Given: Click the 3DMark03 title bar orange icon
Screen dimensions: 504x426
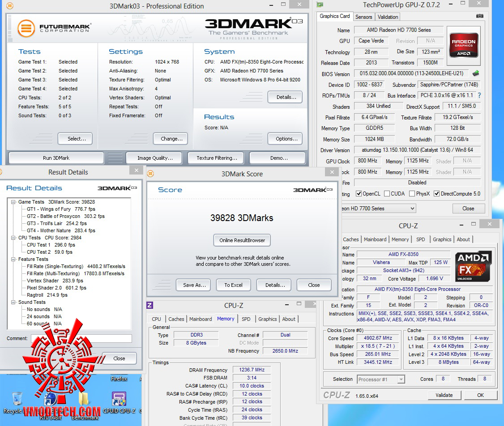Looking at the screenshot, I should [10, 6].
